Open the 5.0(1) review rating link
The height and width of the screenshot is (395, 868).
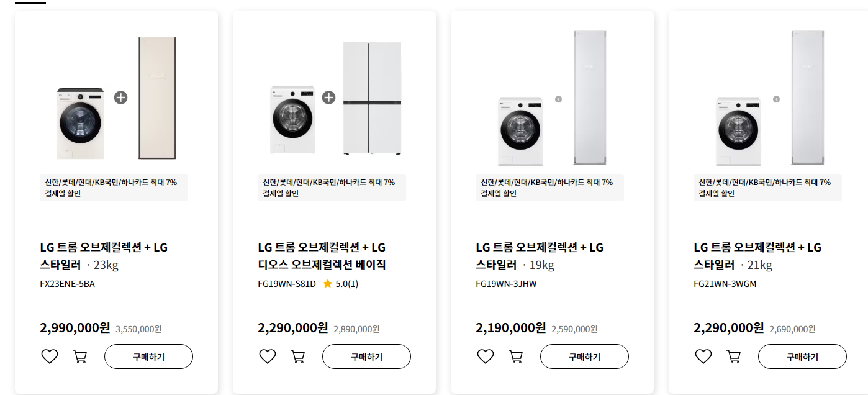click(343, 283)
